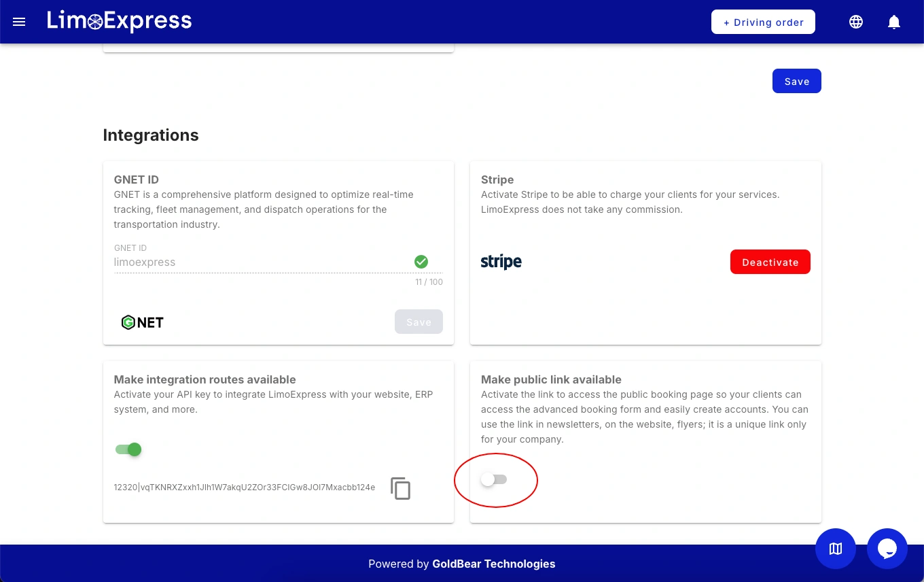Viewport: 924px width, 582px height.
Task: Click the Integrations section heading
Action: tap(151, 135)
